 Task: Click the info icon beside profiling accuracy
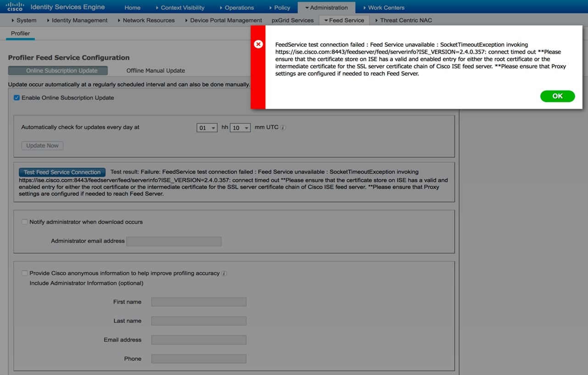224,274
